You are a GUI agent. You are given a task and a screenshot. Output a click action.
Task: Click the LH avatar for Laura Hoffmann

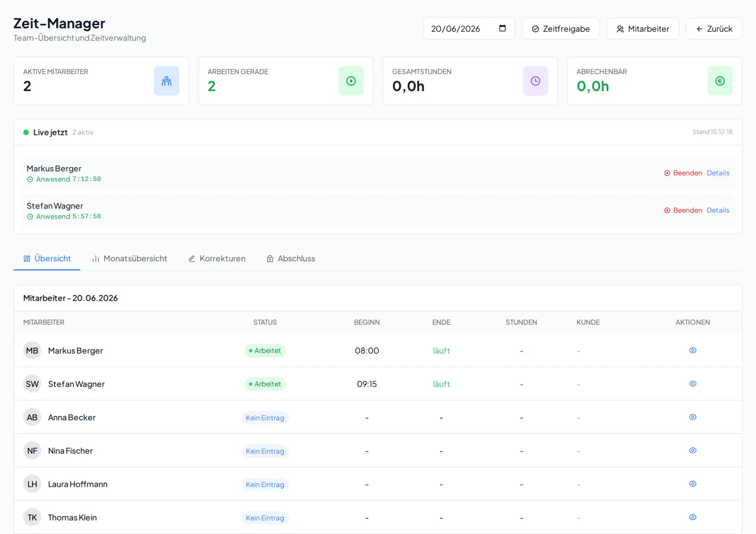[32, 484]
